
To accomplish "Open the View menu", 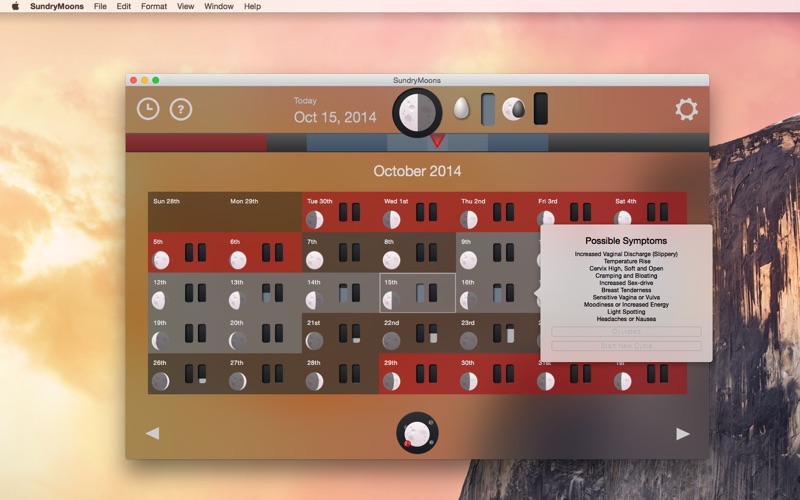I will tap(185, 6).
